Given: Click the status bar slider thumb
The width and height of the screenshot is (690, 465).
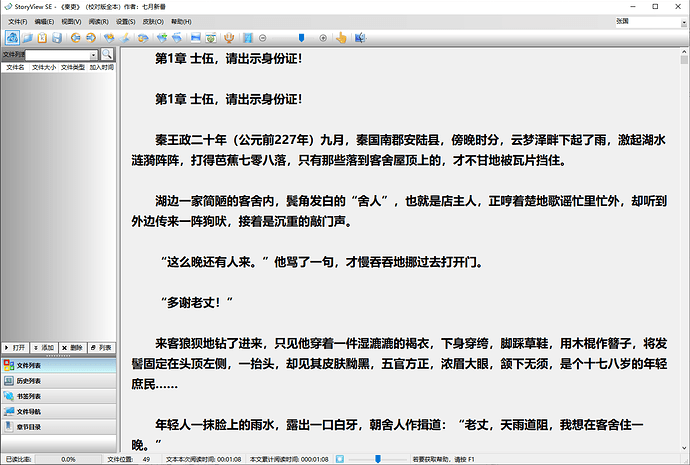Looking at the screenshot, I should (x=378, y=459).
